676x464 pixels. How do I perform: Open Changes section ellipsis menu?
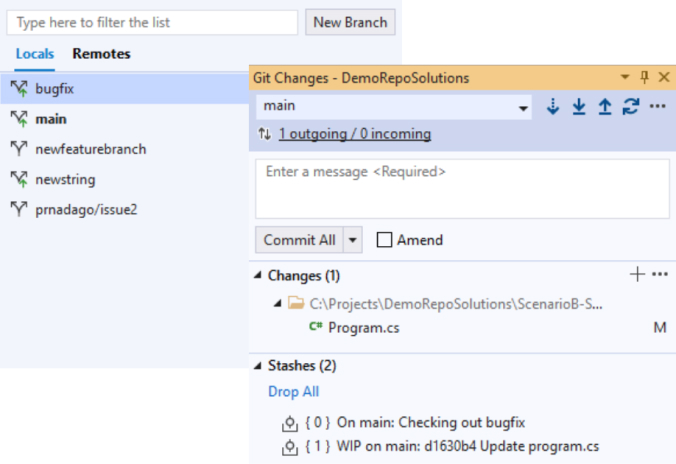click(659, 274)
